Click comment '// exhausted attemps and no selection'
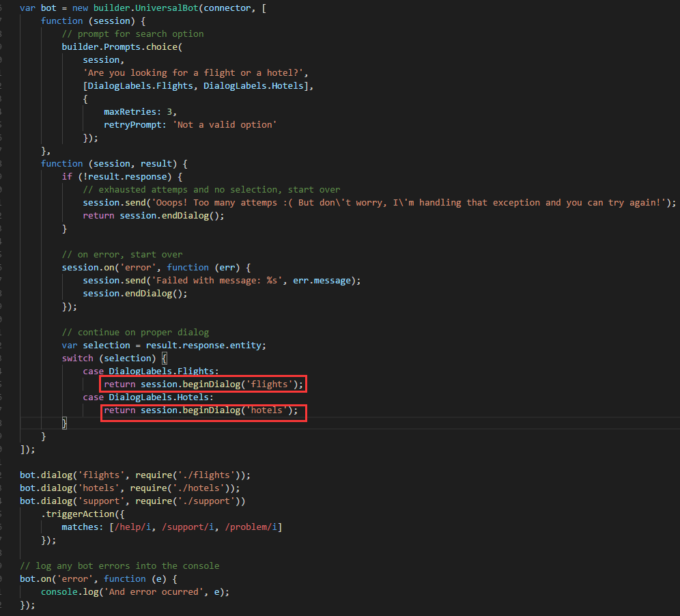The height and width of the screenshot is (616, 680). 180,190
